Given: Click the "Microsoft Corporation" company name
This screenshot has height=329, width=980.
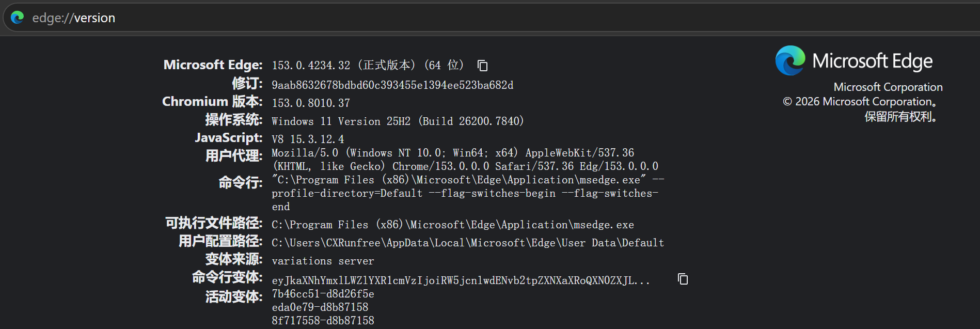Looking at the screenshot, I should pos(888,87).
